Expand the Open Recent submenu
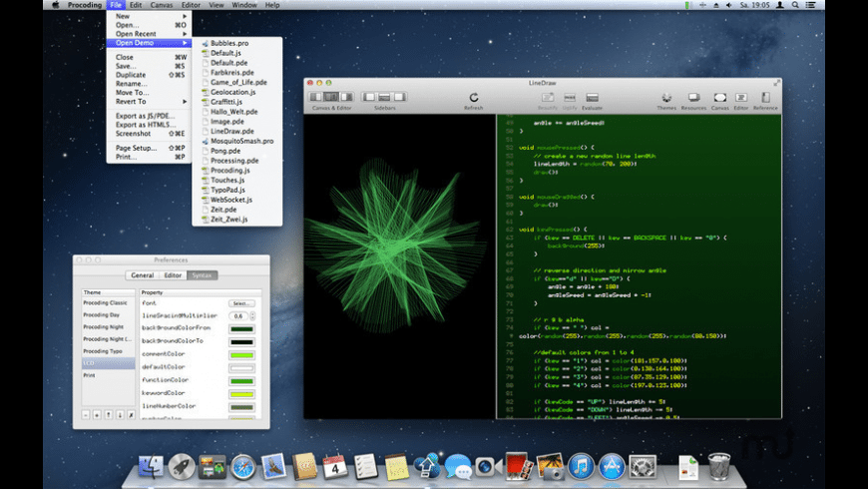Viewport: 868px width, 489px height. click(x=149, y=34)
